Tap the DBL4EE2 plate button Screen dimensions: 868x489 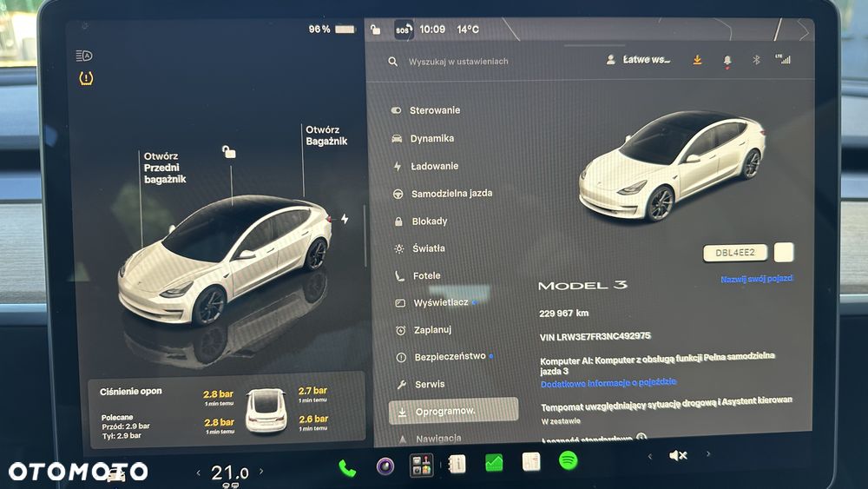[734, 253]
